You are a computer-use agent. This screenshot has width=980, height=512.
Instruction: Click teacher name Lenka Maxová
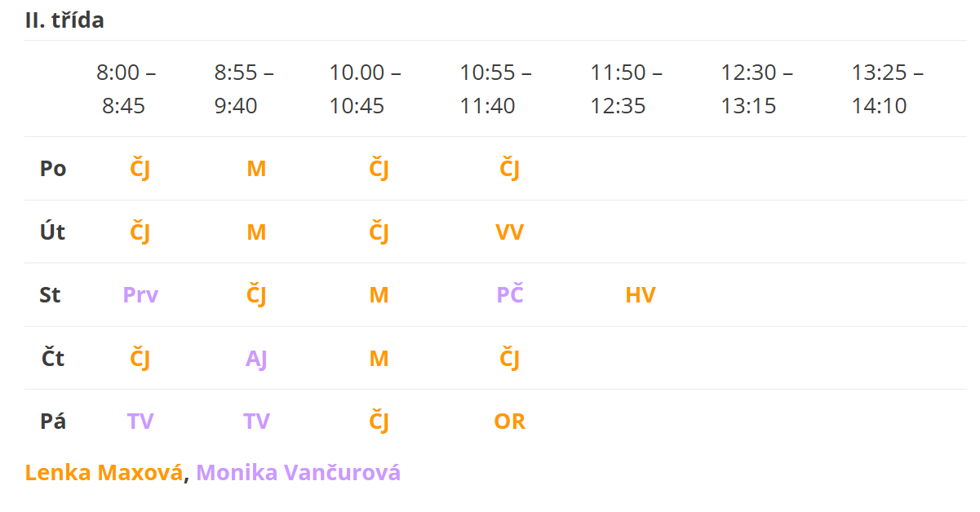click(104, 473)
